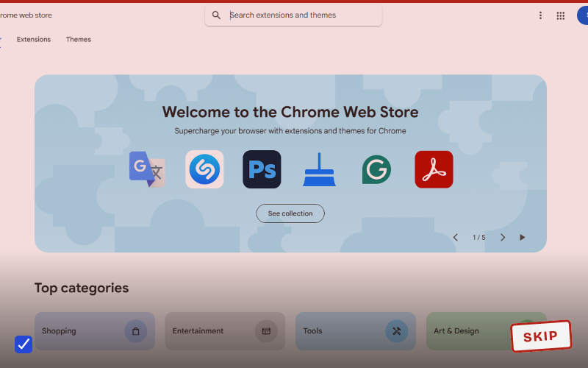Switch to the Extensions tab
Screen dimensions: 588x368
click(34, 40)
